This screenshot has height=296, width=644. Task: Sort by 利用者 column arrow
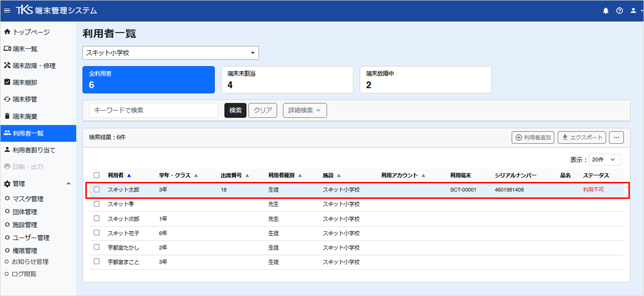point(129,175)
